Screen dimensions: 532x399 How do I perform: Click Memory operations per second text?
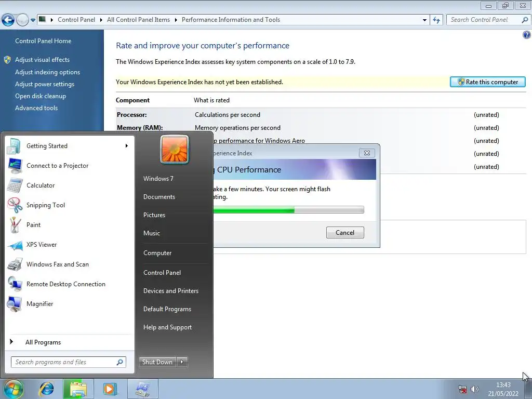(x=237, y=128)
